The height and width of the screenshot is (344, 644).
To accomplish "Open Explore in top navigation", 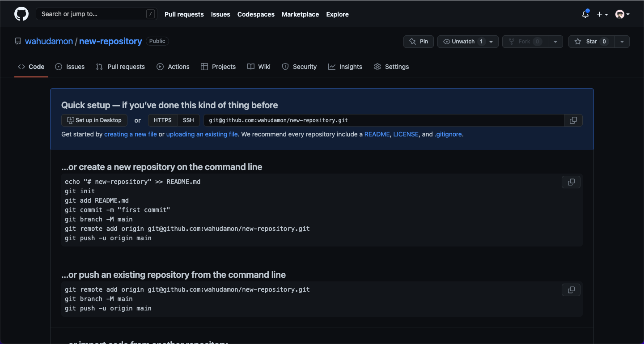I will point(337,14).
